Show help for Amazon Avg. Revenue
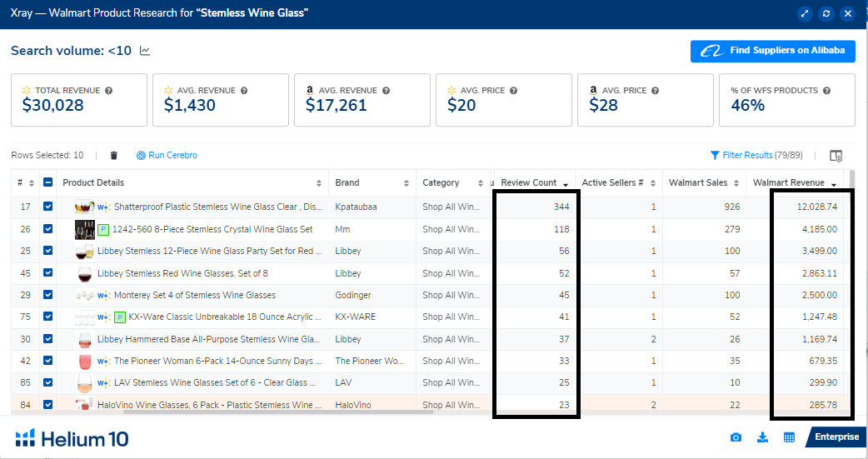Viewport: 868px width, 459px height. [x=386, y=90]
